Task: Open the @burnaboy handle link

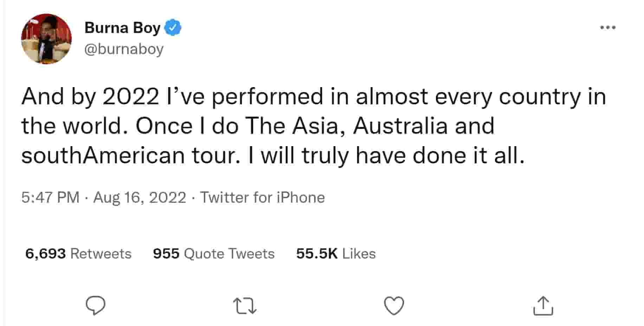Action: 124,49
